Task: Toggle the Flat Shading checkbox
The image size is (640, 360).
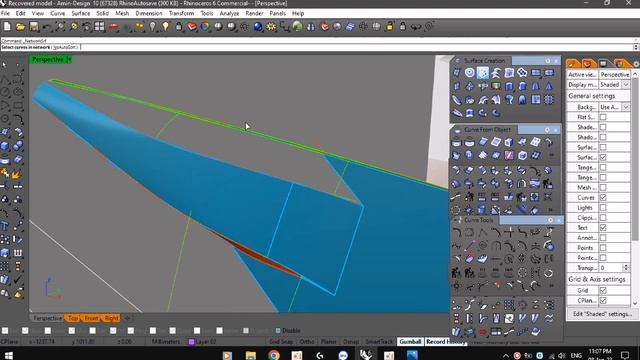Action: (603, 117)
